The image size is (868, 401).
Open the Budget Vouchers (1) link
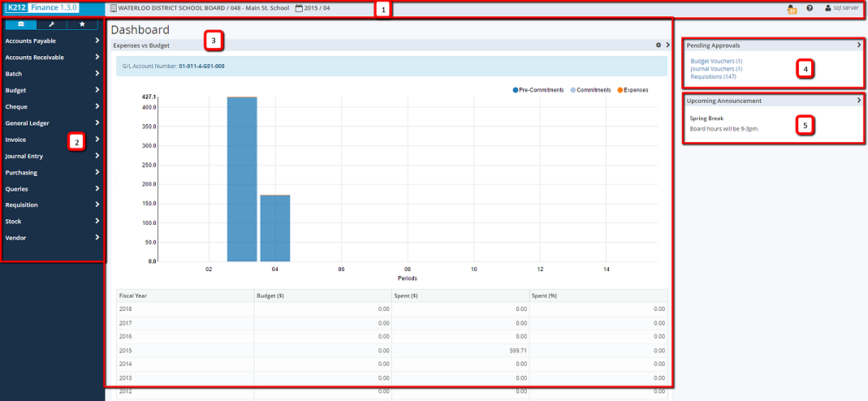pos(716,61)
